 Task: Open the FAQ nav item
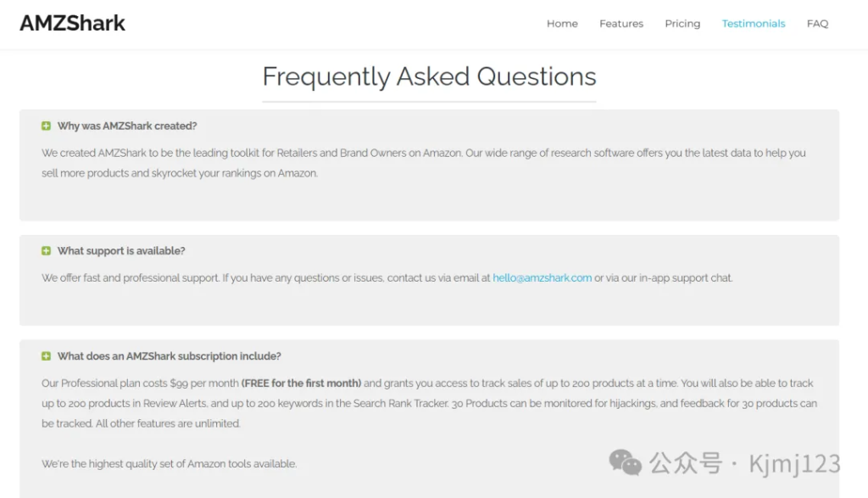pyautogui.click(x=817, y=24)
